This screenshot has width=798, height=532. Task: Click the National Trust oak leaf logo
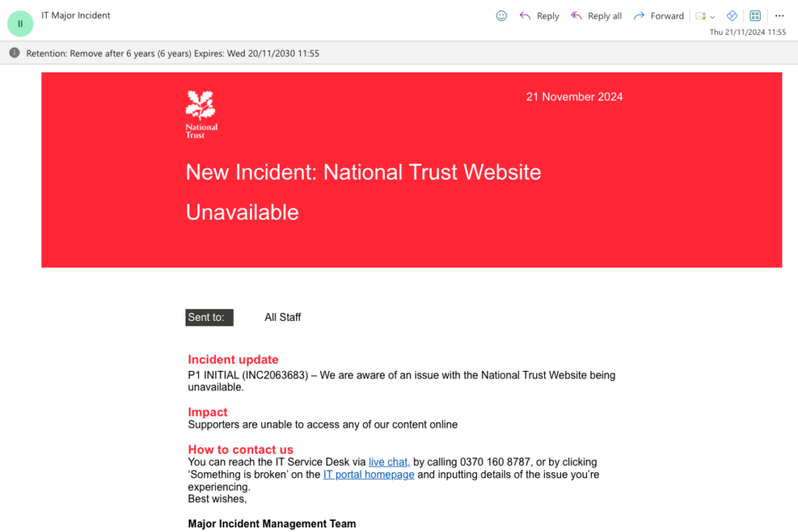click(201, 115)
